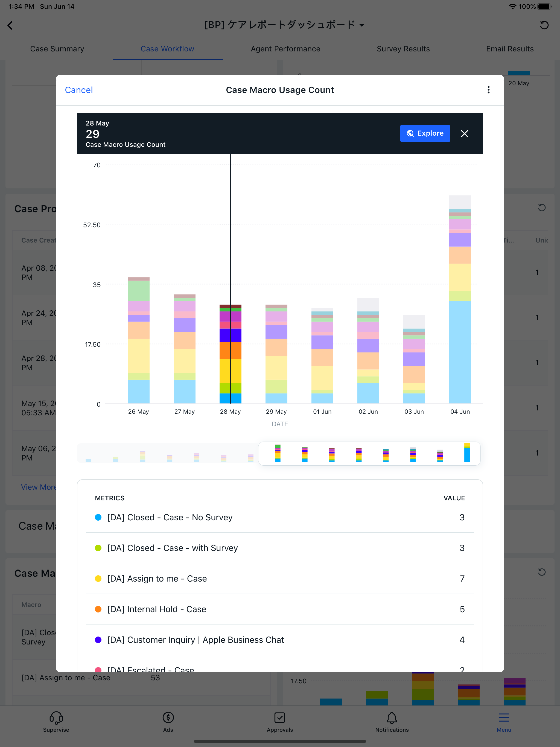Select the 26 May stacked bar

pyautogui.click(x=138, y=341)
